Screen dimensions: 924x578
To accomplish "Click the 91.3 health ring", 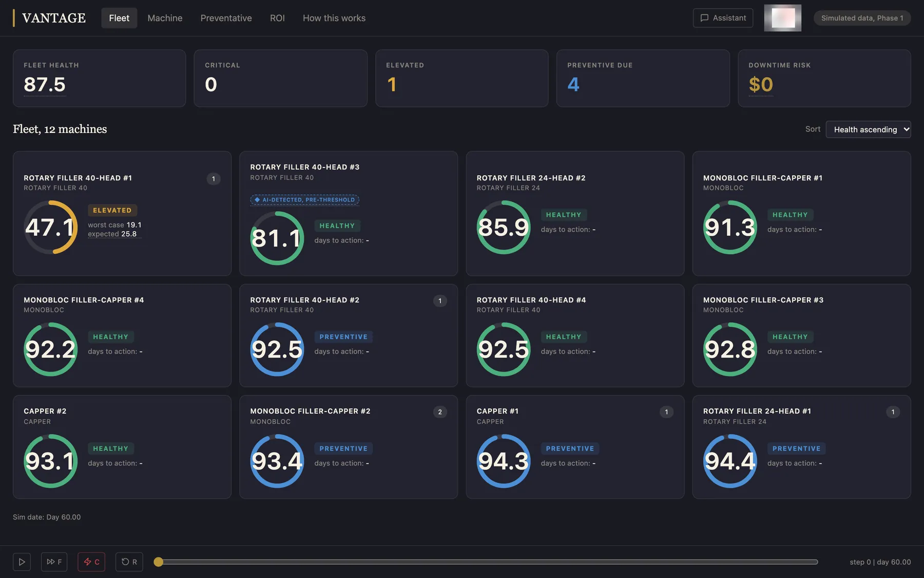I will (730, 227).
